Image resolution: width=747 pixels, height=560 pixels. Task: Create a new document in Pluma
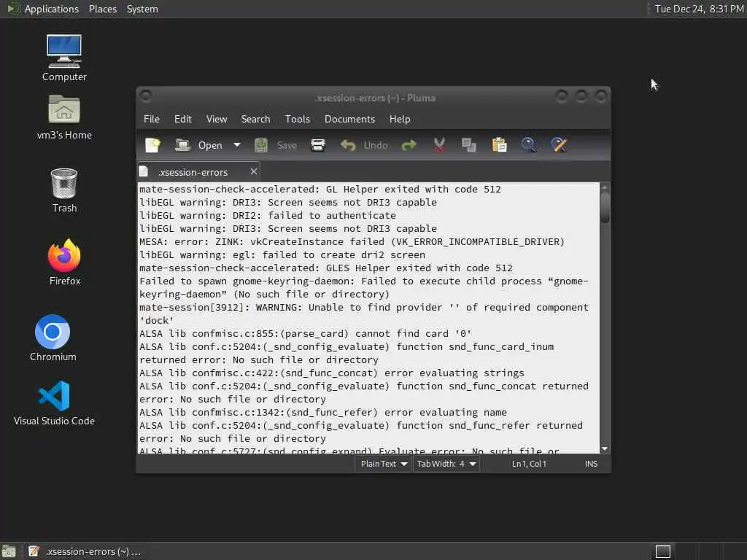click(x=153, y=145)
